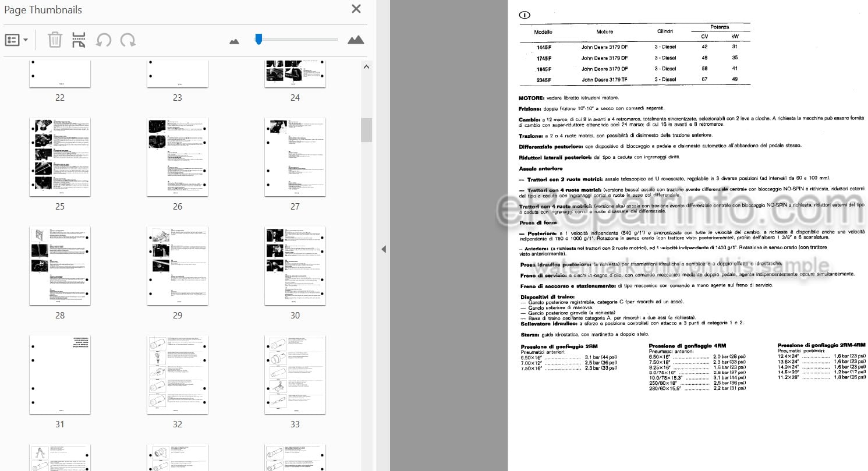The height and width of the screenshot is (471, 868).
Task: Click the Sterzo paragraph label
Action: pyautogui.click(x=530, y=335)
